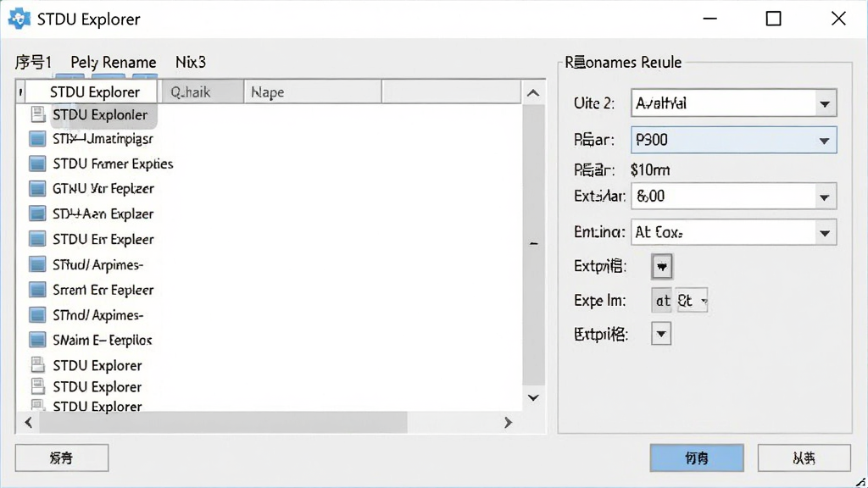This screenshot has width=868, height=488.
Task: Click the document icon beside STDU Explonler
Action: [37, 114]
